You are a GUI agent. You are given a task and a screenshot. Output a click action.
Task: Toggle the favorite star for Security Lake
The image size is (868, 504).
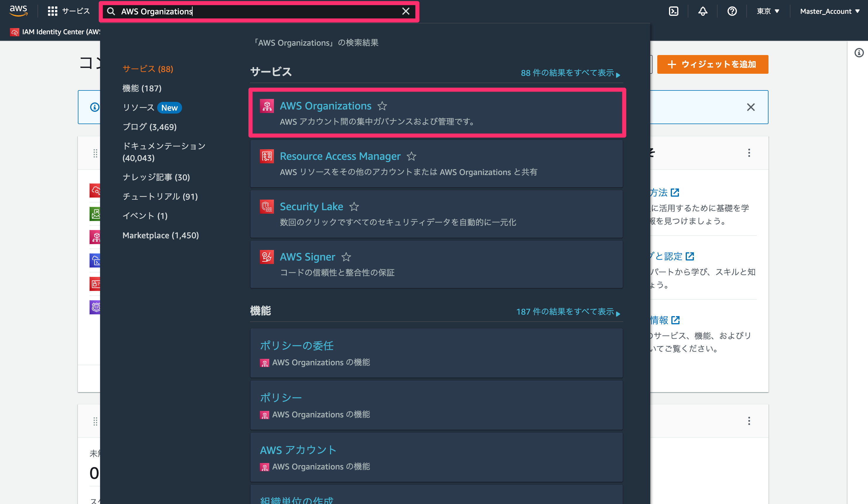tap(354, 207)
